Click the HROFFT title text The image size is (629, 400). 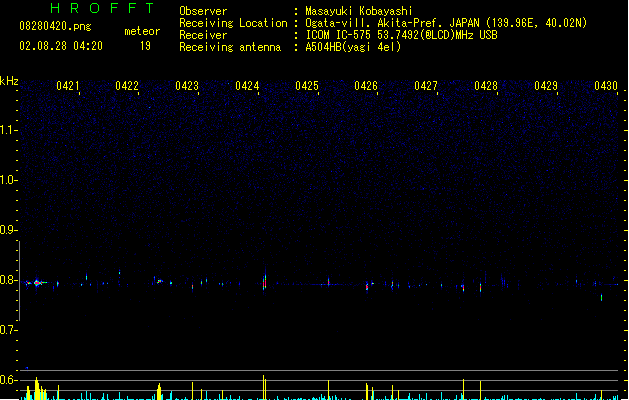[102, 8]
